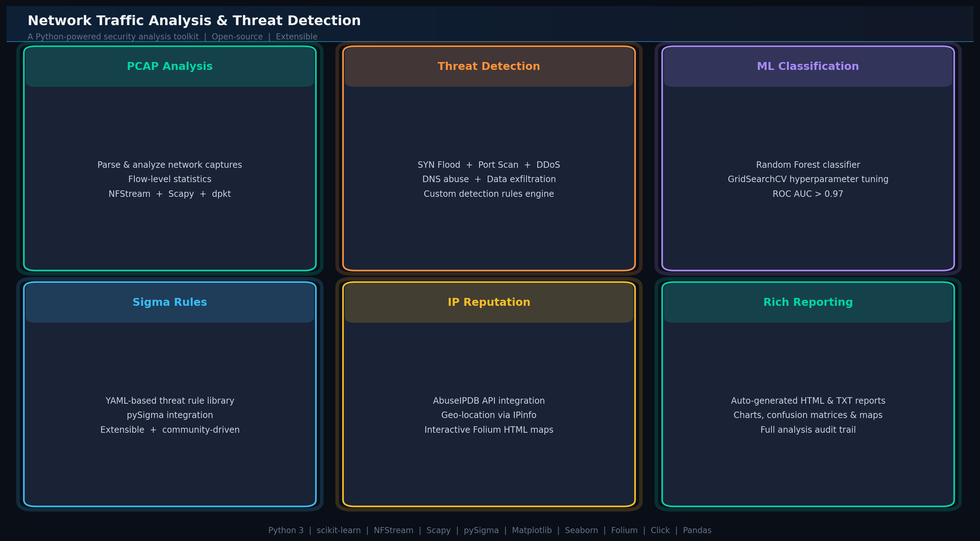Click 'scikit-learn' in the footer
This screenshot has height=541, width=980.
pos(338,530)
